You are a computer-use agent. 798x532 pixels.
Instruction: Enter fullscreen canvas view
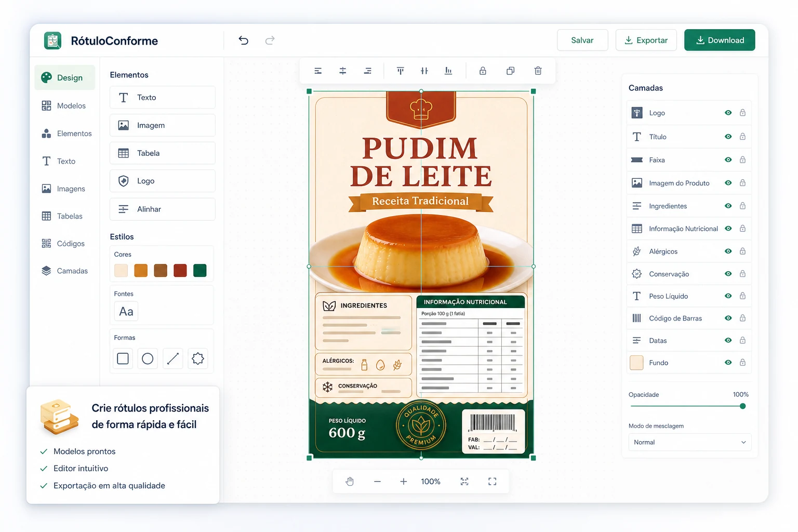click(x=493, y=482)
